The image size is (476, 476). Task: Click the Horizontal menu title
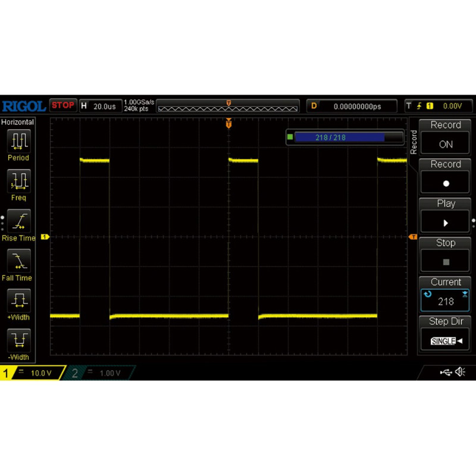(x=18, y=121)
